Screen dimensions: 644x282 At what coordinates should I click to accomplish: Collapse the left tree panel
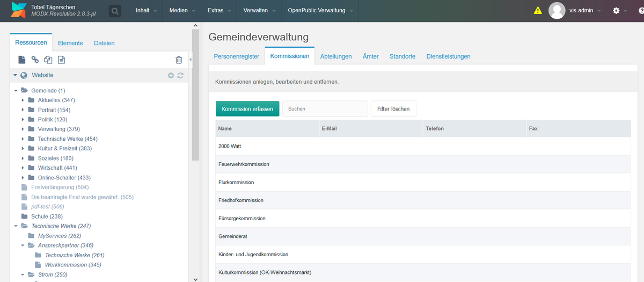[191, 60]
